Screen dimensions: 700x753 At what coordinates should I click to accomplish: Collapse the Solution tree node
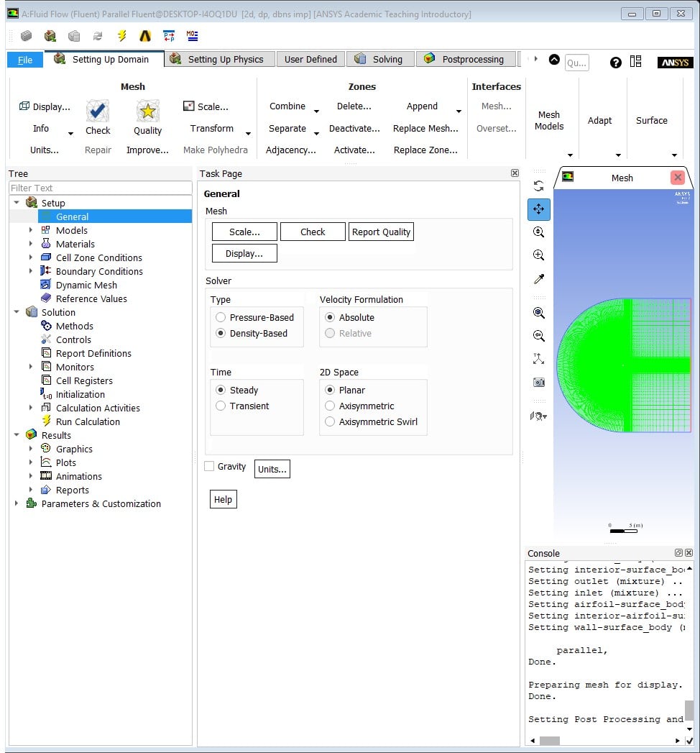(x=17, y=311)
